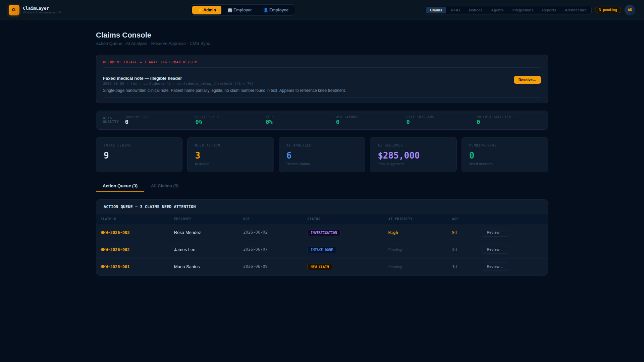Open the AK user avatar

pyautogui.click(x=630, y=10)
